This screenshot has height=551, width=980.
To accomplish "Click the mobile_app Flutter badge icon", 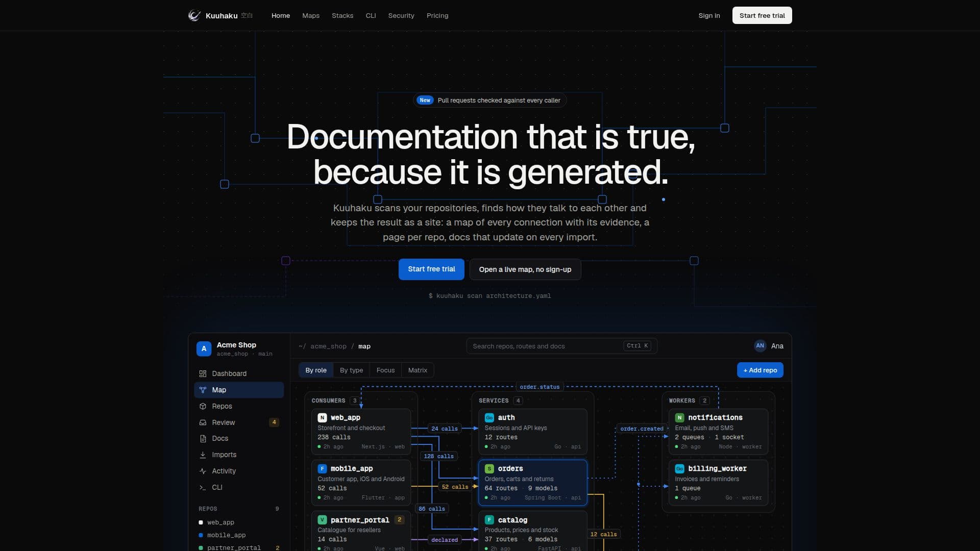I will [x=322, y=468].
